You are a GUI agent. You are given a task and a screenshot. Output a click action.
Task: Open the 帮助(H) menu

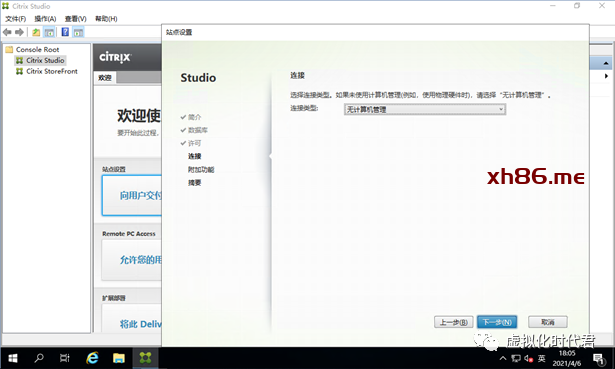106,19
